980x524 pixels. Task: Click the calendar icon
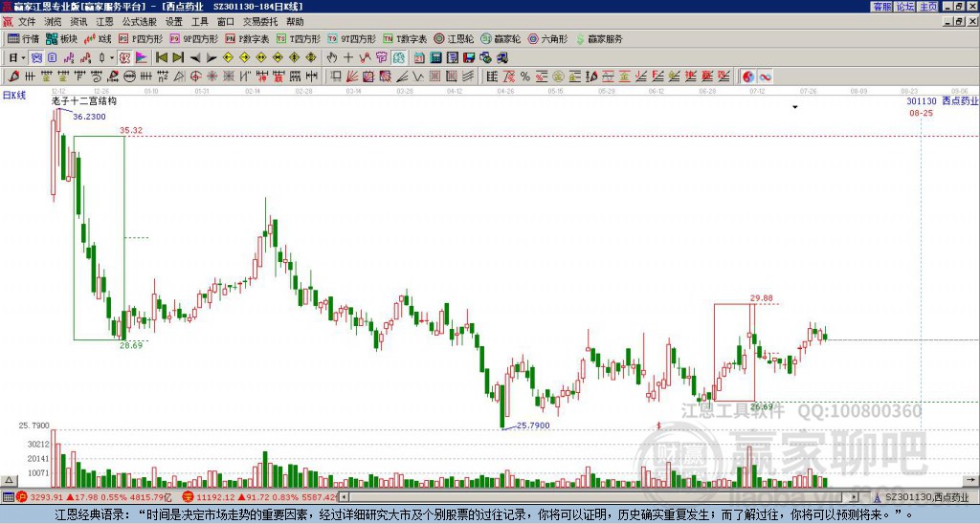(x=419, y=58)
